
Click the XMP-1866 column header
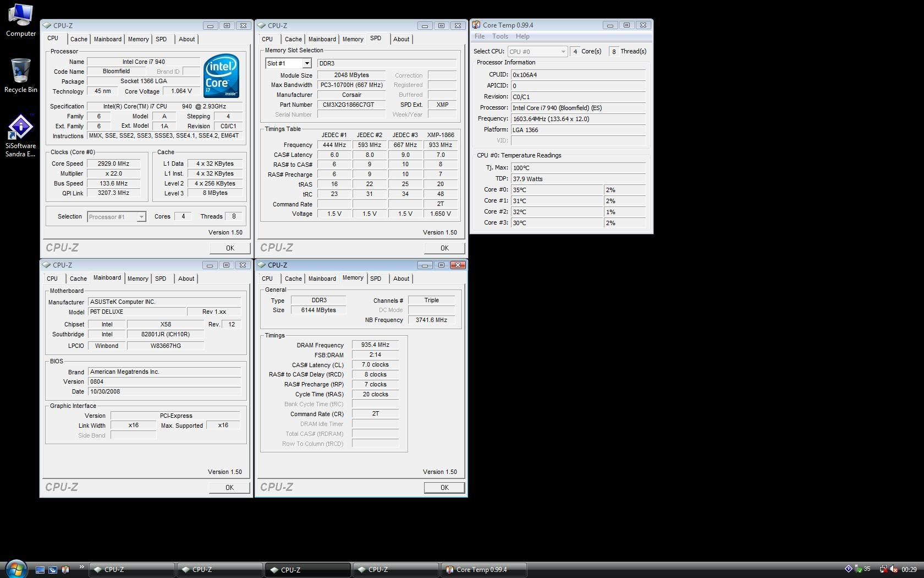pyautogui.click(x=441, y=135)
